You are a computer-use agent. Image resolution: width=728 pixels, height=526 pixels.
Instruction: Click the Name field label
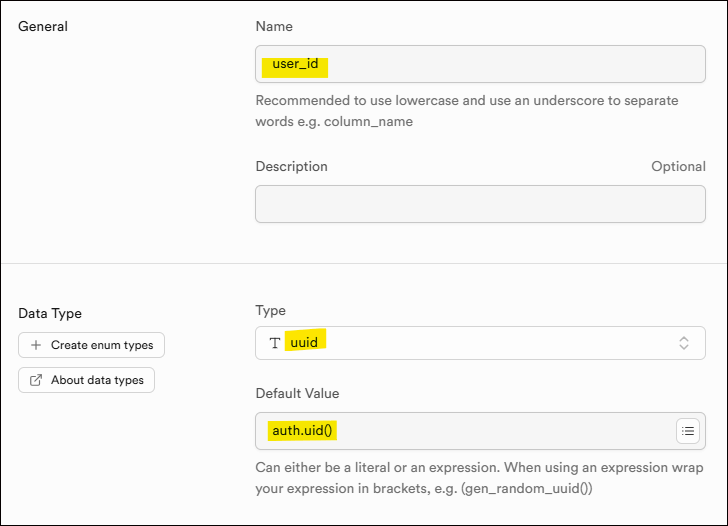[274, 27]
